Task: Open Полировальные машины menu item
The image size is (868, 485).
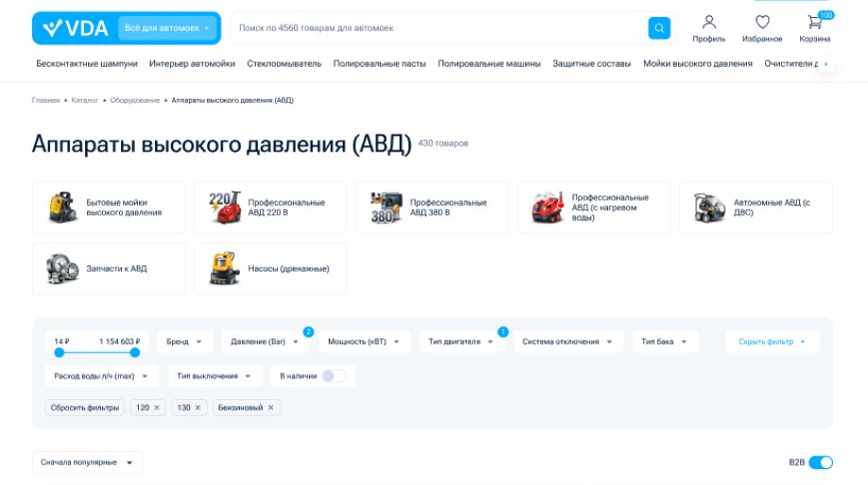Action: click(x=489, y=63)
